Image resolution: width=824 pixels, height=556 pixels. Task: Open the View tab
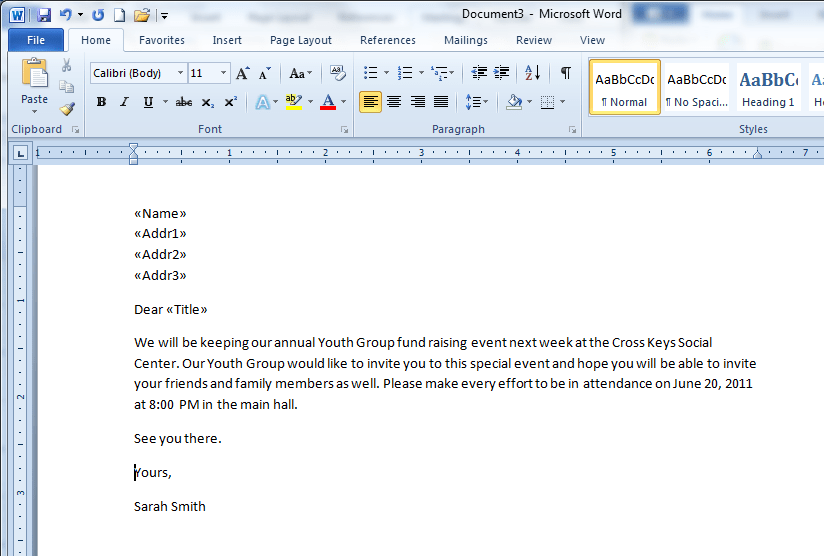(x=592, y=40)
